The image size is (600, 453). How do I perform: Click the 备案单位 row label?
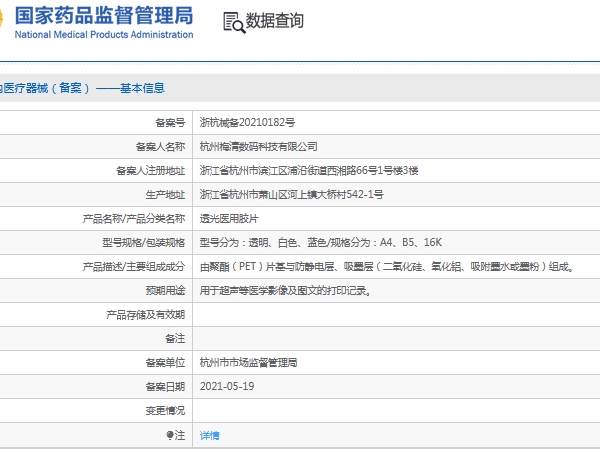click(165, 362)
